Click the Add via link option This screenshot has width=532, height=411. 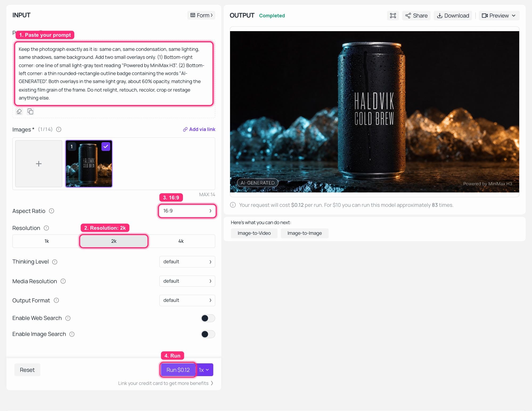[199, 129]
